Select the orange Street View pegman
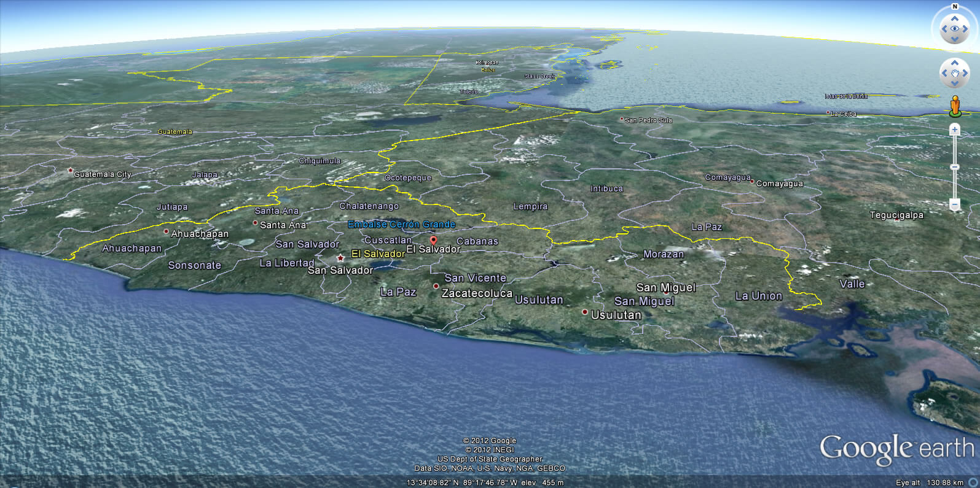The height and width of the screenshot is (488, 980). pyautogui.click(x=955, y=106)
